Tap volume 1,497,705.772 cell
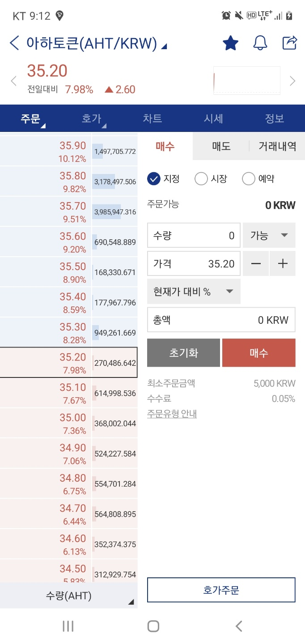 115,152
